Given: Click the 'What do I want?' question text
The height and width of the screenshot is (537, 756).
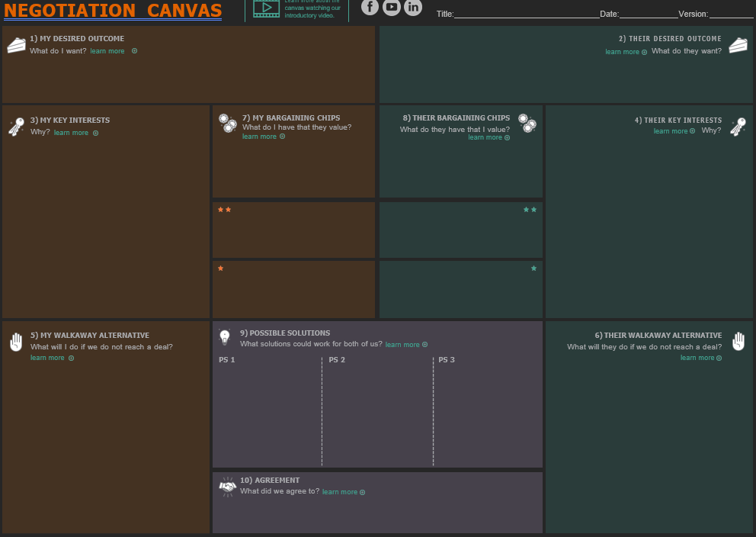Looking at the screenshot, I should click(58, 50).
